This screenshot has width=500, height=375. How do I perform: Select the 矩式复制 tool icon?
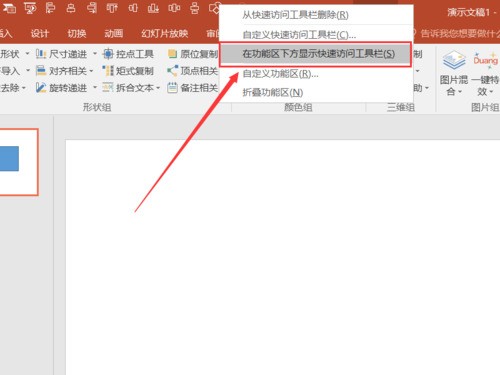point(108,71)
